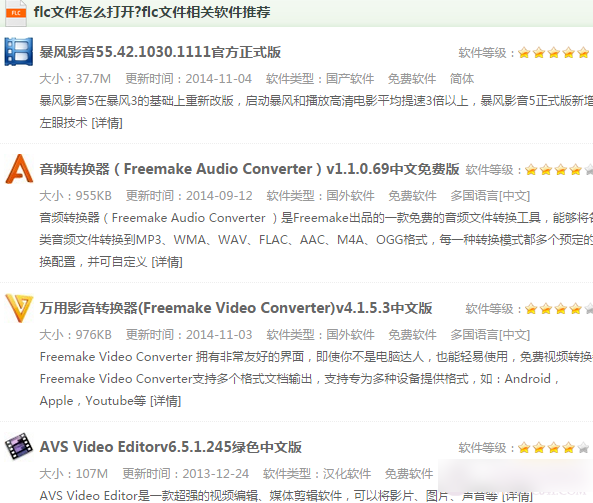The image size is (593, 503).
Task: Click the star rating for 暴风影音
Action: (553, 53)
